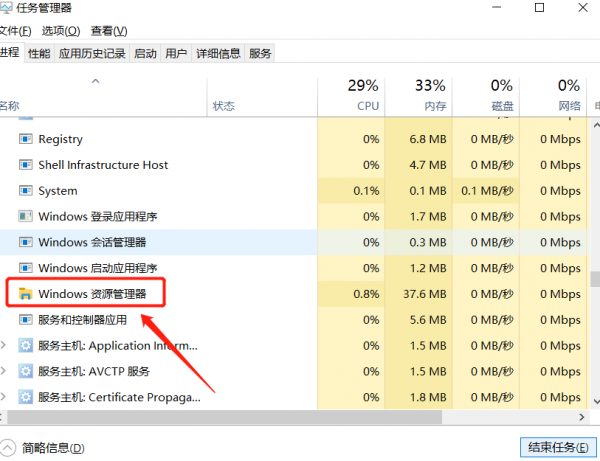Switch to the 用户 tab
This screenshot has height=461, width=600.
(x=176, y=54)
